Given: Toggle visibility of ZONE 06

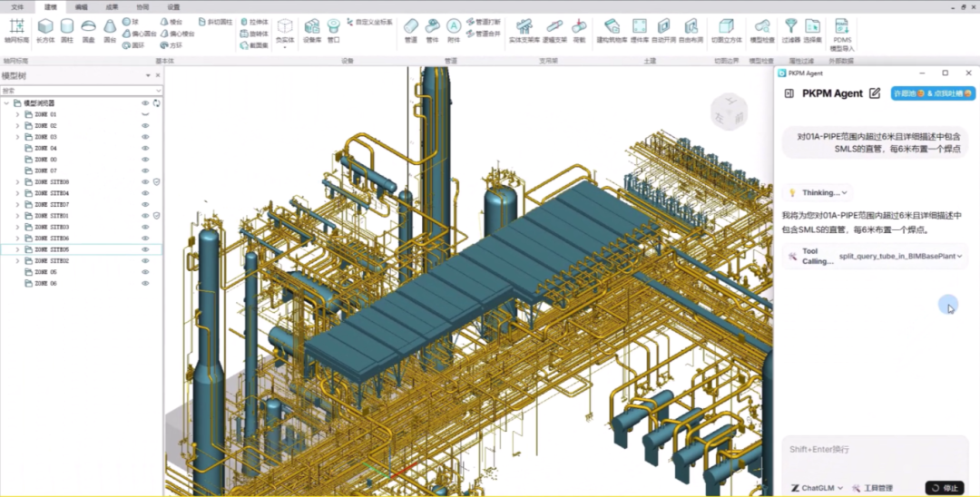Looking at the screenshot, I should tap(144, 283).
